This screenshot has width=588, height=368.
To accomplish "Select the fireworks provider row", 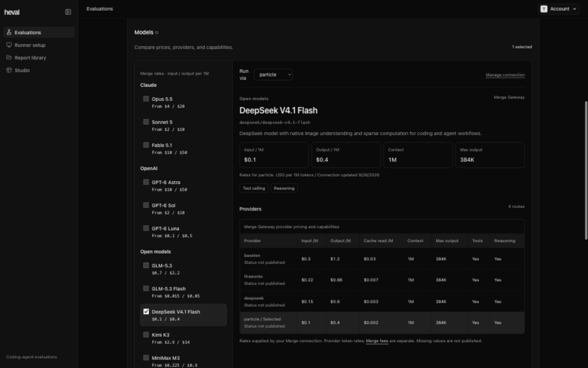I will [x=382, y=280].
